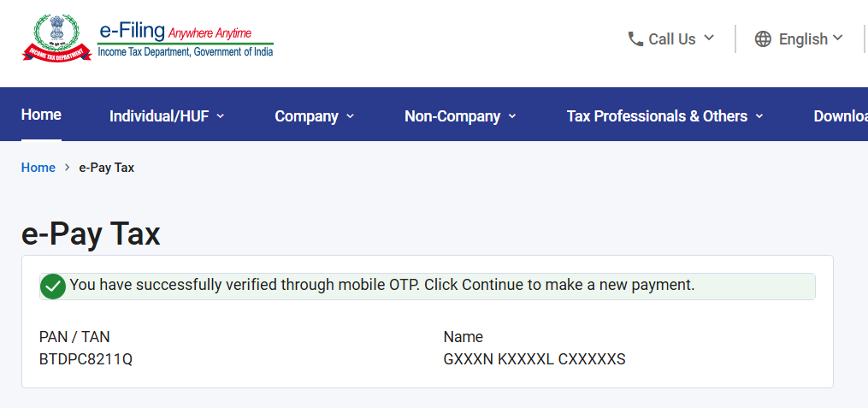Click the Call Us text link

click(672, 39)
